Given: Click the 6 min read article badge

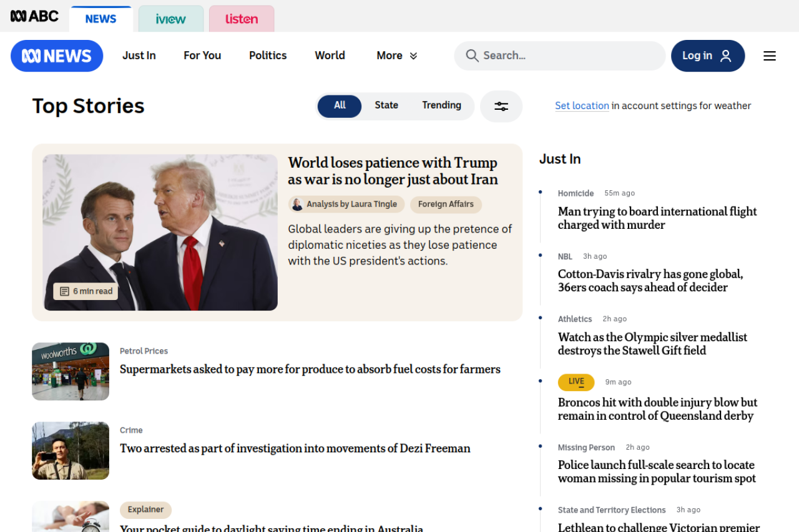Looking at the screenshot, I should (86, 291).
